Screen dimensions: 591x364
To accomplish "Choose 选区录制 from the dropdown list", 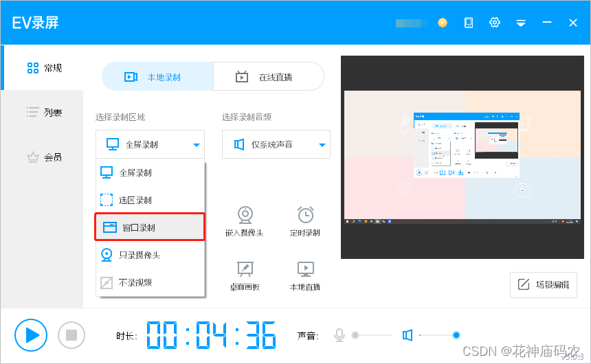I will 150,200.
